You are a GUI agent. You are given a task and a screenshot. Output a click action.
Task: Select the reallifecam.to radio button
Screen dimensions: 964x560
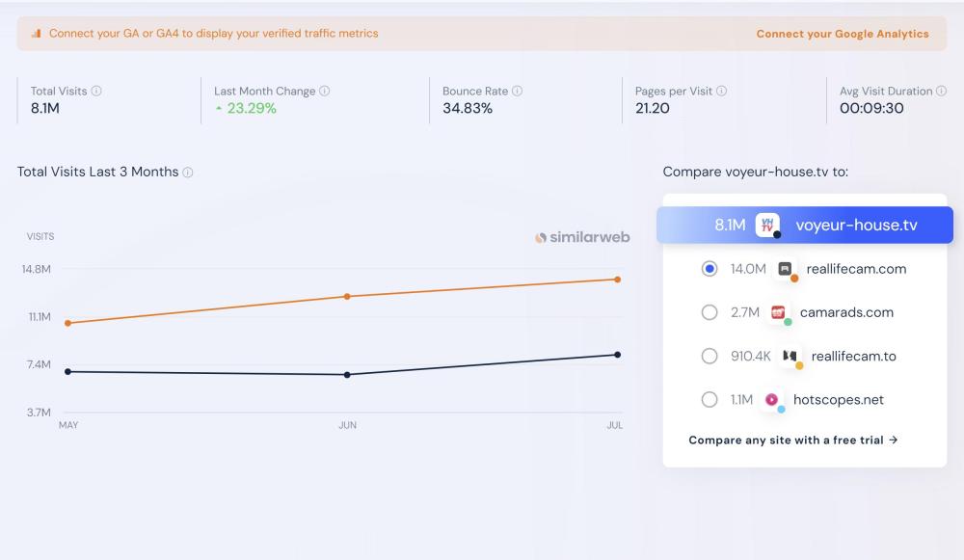710,357
